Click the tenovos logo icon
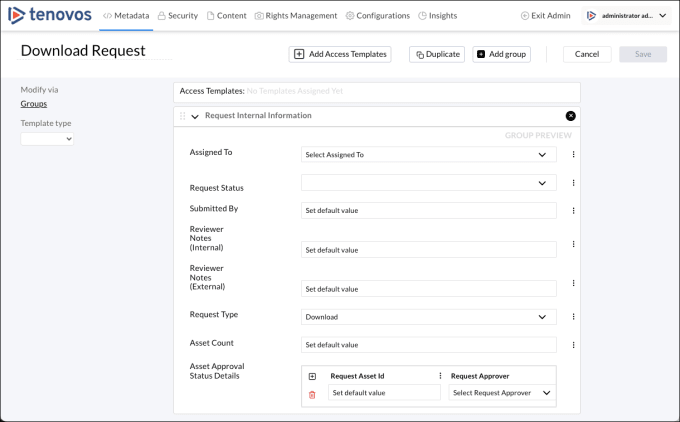Image resolution: width=680 pixels, height=422 pixels. (16, 16)
